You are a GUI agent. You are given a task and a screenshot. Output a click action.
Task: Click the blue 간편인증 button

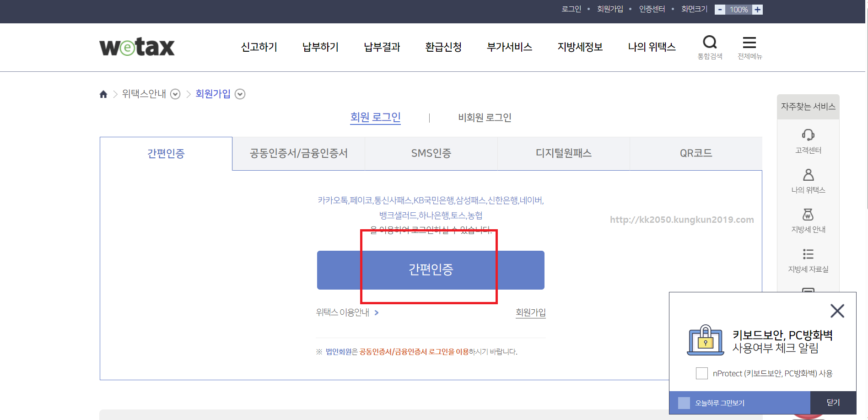(x=431, y=270)
